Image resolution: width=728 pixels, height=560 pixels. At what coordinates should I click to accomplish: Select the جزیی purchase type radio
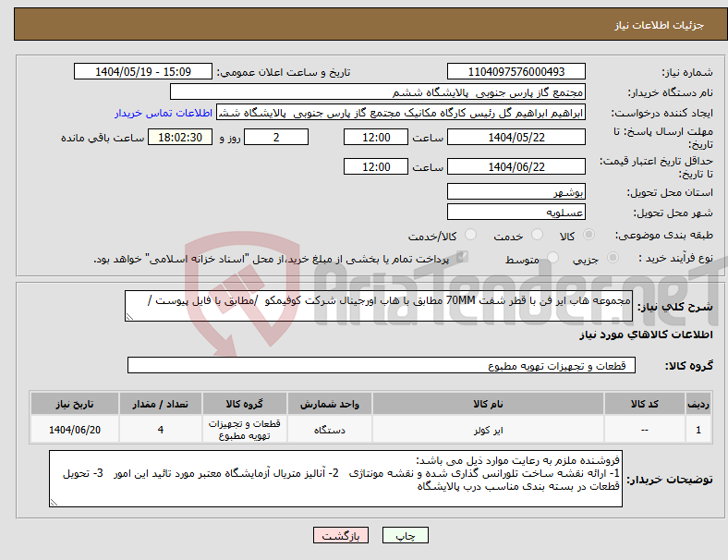(613, 258)
